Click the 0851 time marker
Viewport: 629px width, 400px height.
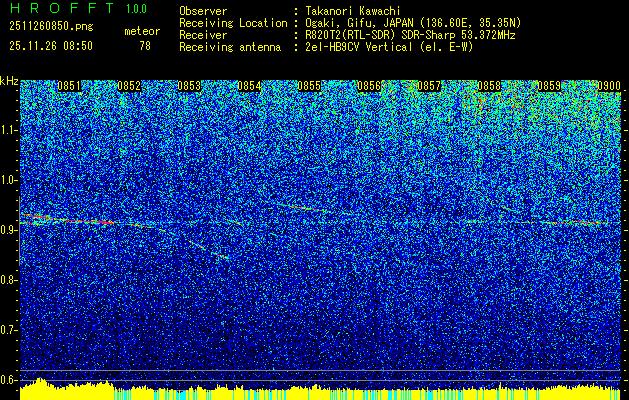(x=69, y=86)
